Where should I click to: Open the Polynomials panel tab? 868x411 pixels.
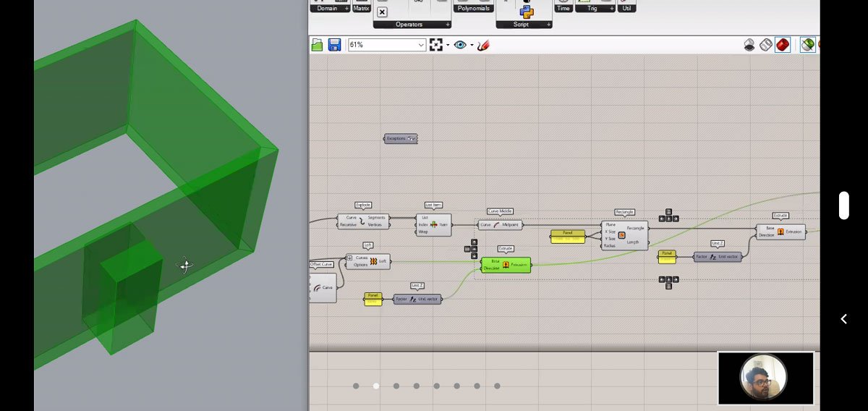coord(474,8)
